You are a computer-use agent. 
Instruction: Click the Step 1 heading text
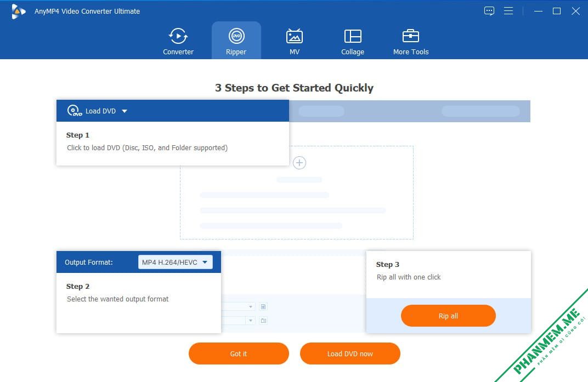[78, 135]
